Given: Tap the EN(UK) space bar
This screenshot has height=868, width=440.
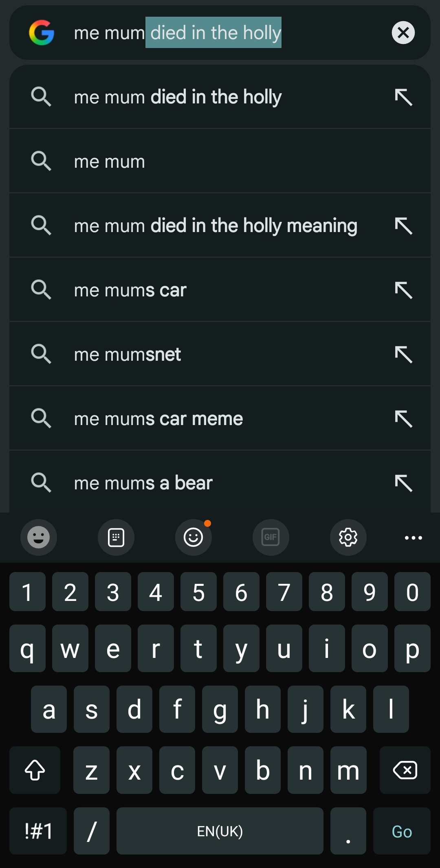Looking at the screenshot, I should click(x=220, y=831).
